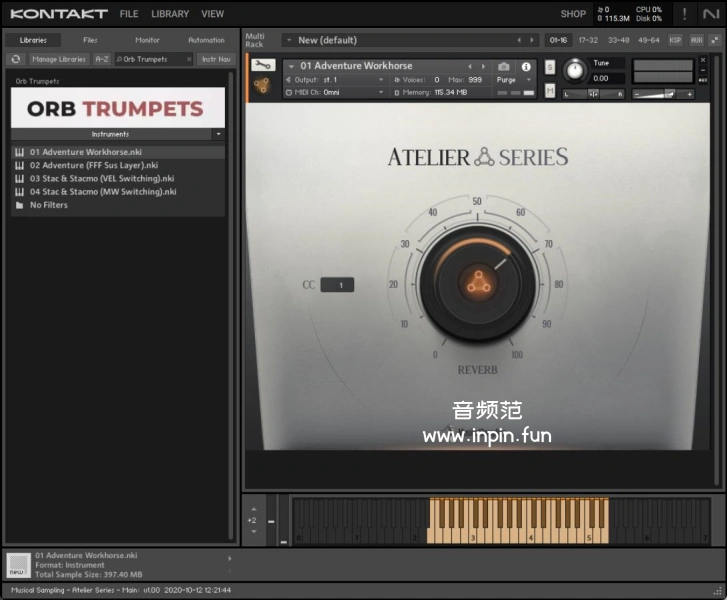Click the ORB TRUMPETS library banner
Screen dimensions: 727x600
pos(118,108)
